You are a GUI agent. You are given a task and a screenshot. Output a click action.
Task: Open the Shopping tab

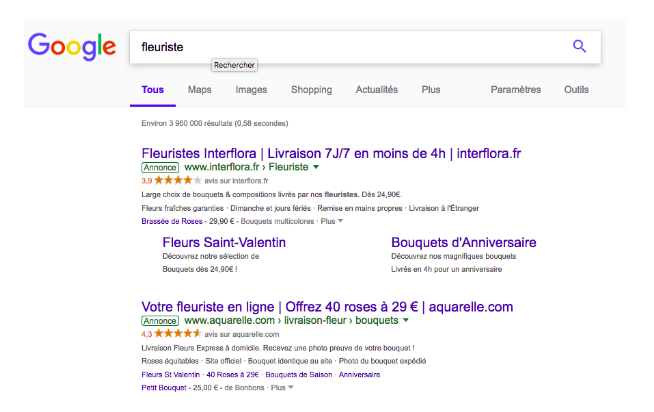tap(312, 90)
